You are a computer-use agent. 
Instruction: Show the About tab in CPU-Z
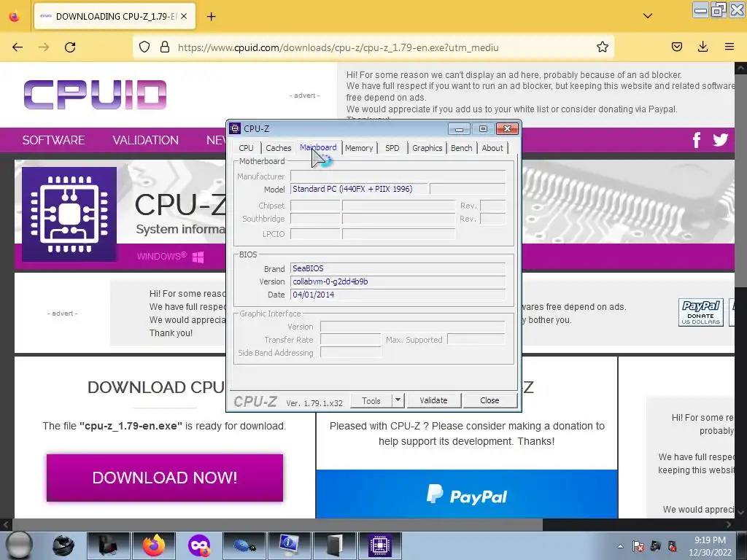pos(492,148)
